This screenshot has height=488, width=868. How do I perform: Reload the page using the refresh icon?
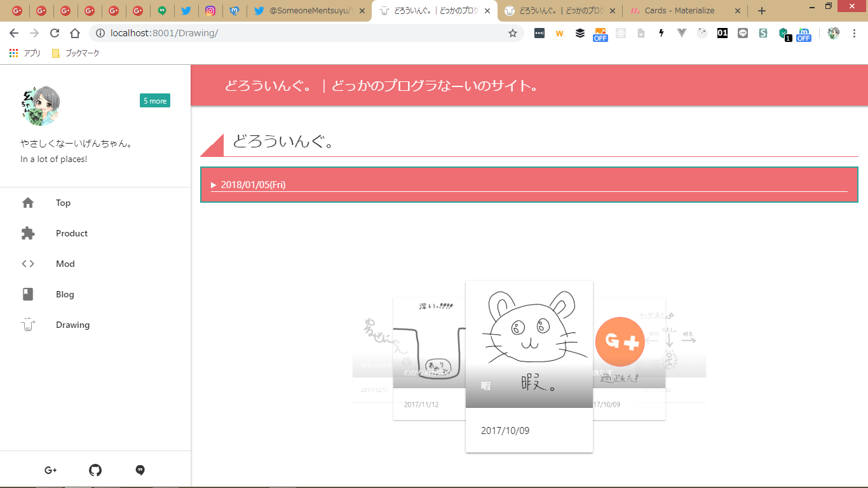[55, 33]
